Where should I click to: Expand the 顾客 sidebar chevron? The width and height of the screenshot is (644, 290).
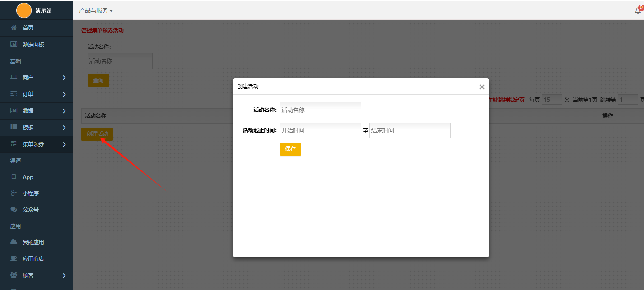pyautogui.click(x=64, y=276)
